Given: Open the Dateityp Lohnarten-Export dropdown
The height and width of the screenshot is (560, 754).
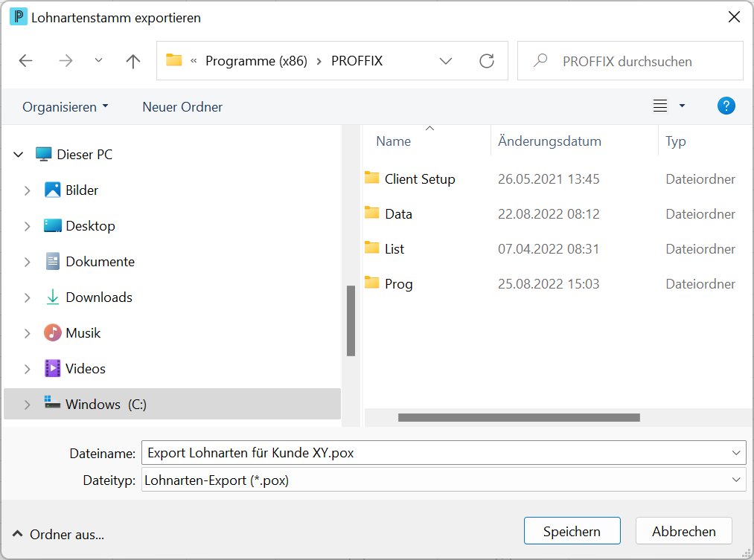Looking at the screenshot, I should [x=735, y=480].
